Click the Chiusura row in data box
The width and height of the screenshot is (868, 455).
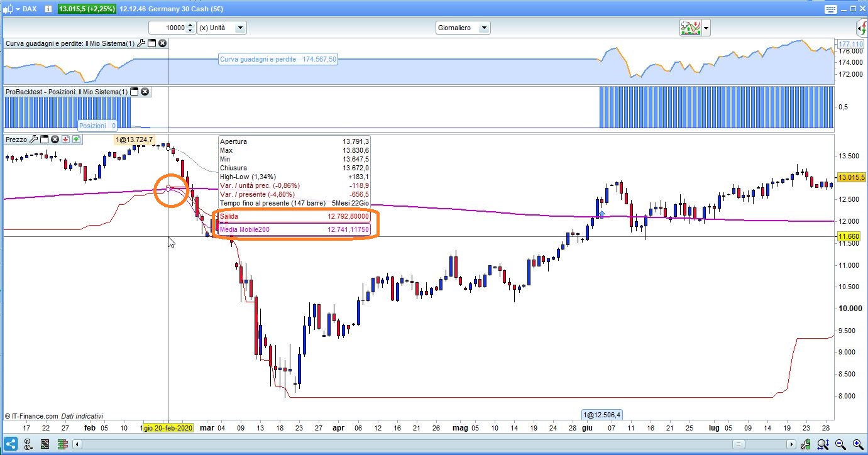(294, 168)
